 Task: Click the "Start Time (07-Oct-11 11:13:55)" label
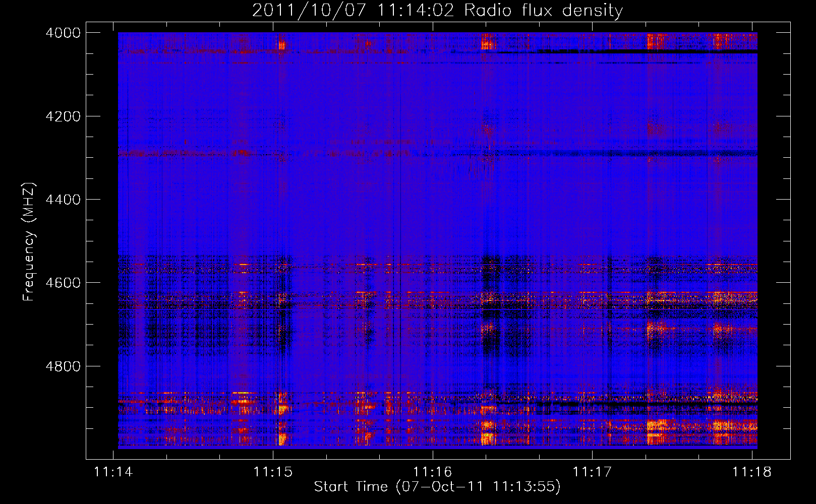point(437,487)
